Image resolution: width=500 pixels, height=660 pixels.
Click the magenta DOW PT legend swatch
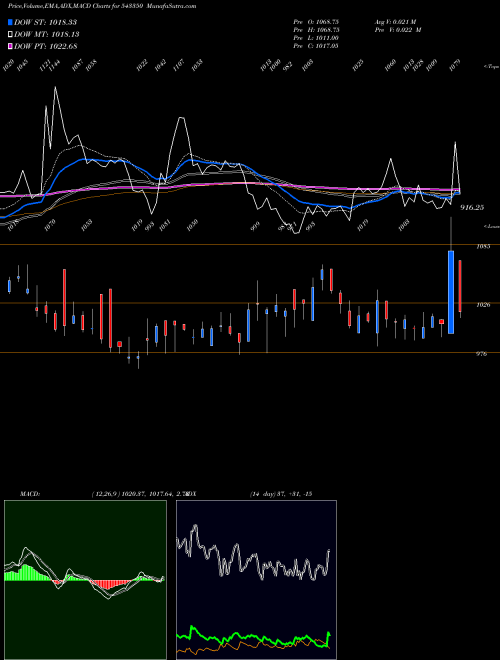pyautogui.click(x=10, y=46)
